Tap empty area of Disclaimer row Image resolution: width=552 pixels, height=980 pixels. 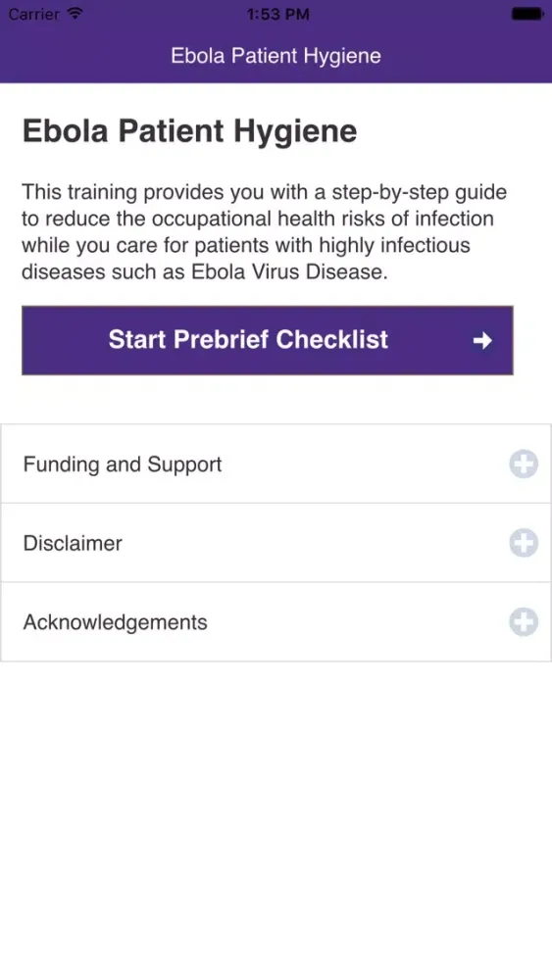pyautogui.click(x=313, y=543)
